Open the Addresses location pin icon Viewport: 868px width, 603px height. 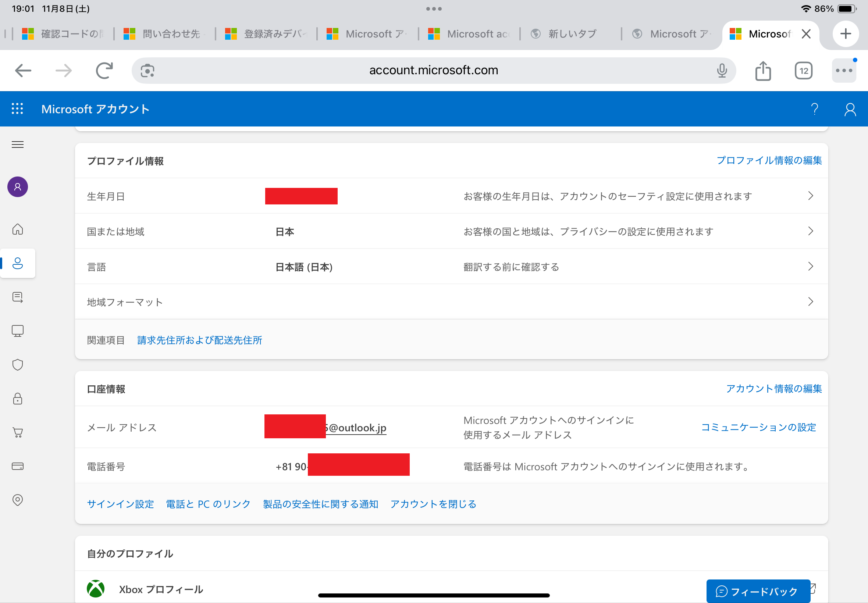[x=17, y=500]
